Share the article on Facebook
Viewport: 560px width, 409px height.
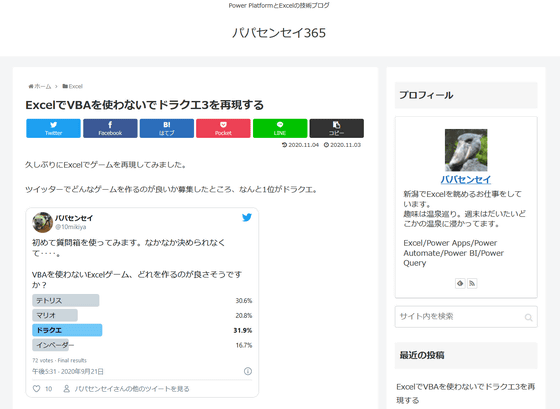point(110,128)
